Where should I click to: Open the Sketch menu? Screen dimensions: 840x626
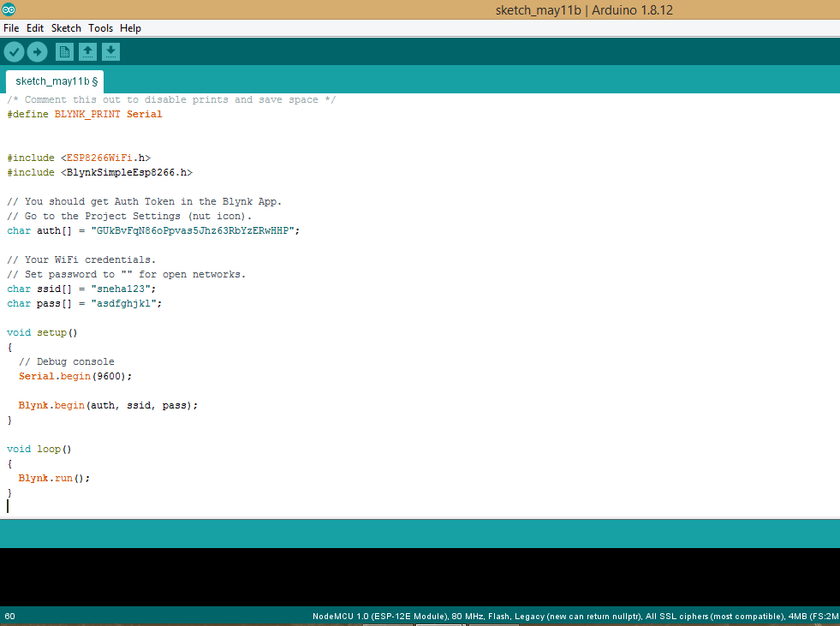pos(66,28)
